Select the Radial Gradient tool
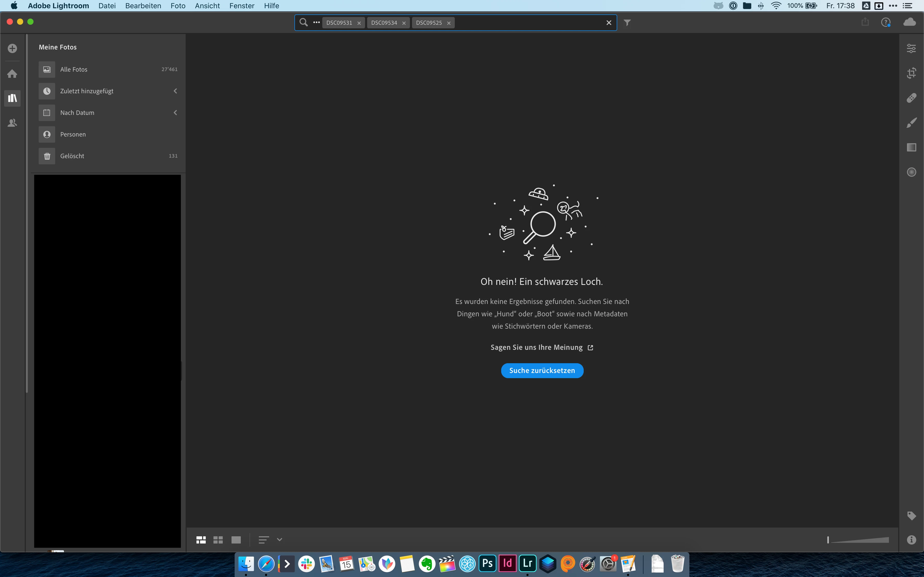 click(x=911, y=172)
